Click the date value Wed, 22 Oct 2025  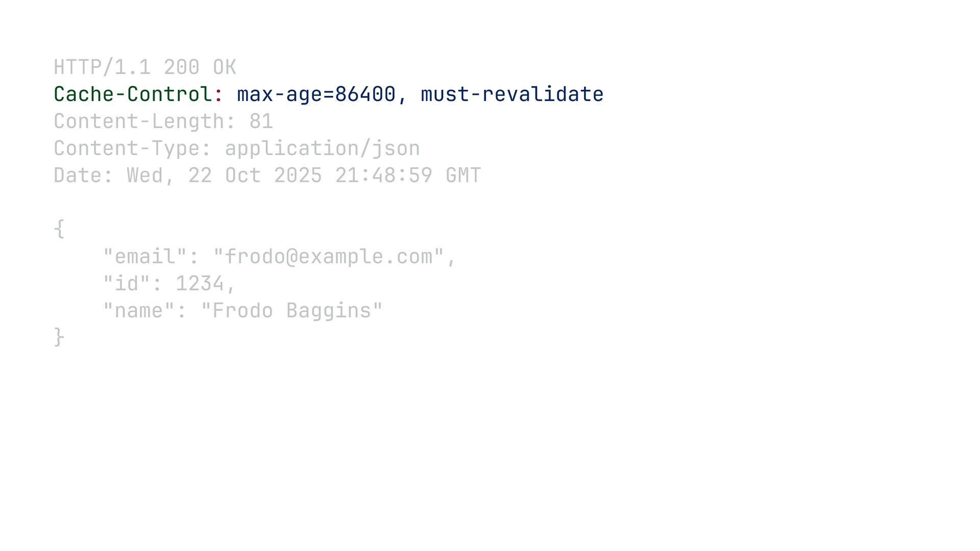tap(225, 176)
